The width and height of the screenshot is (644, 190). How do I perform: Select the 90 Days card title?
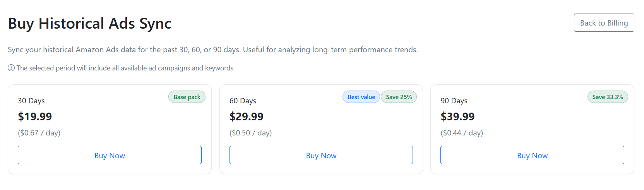(454, 101)
